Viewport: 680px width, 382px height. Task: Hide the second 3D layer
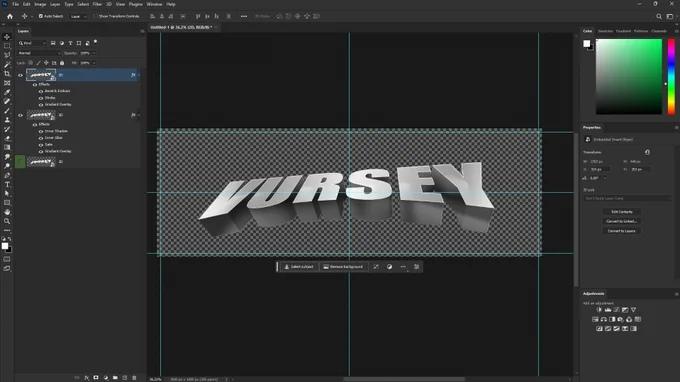20,115
